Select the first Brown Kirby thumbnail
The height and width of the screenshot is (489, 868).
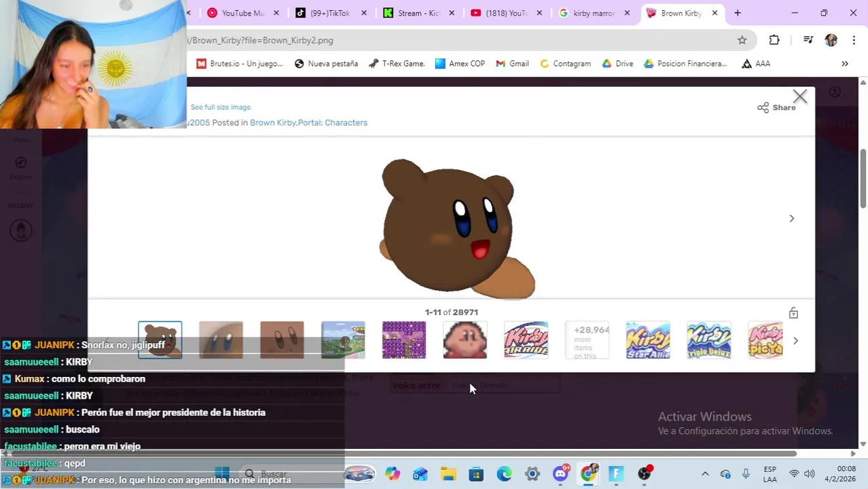[160, 340]
